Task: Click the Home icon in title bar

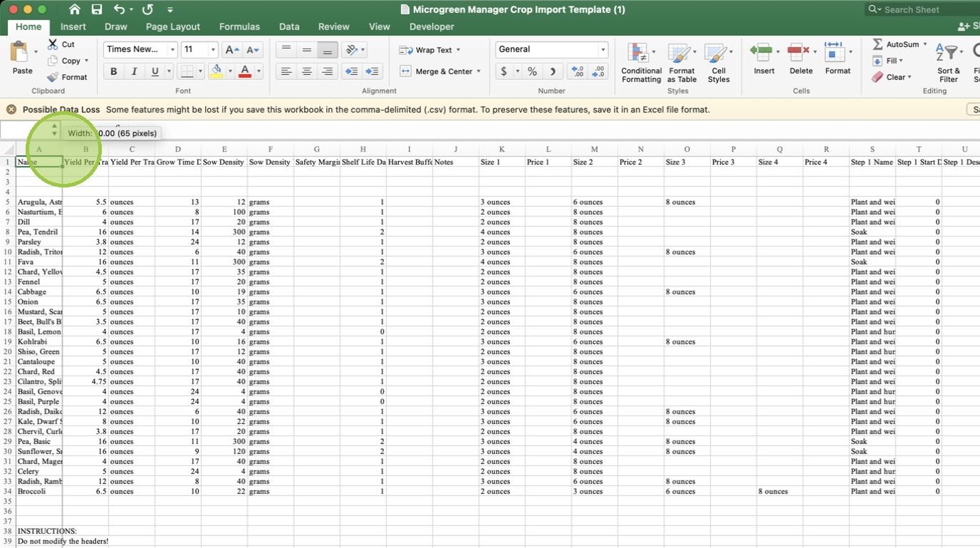Action: click(74, 9)
